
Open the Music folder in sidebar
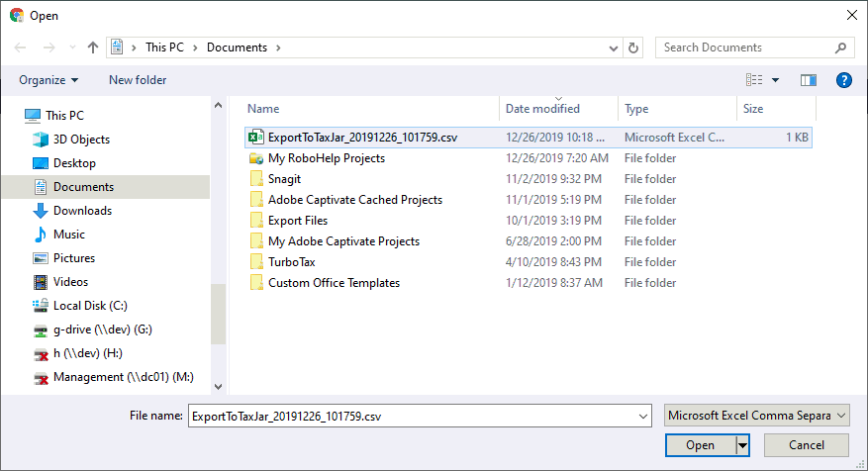68,235
